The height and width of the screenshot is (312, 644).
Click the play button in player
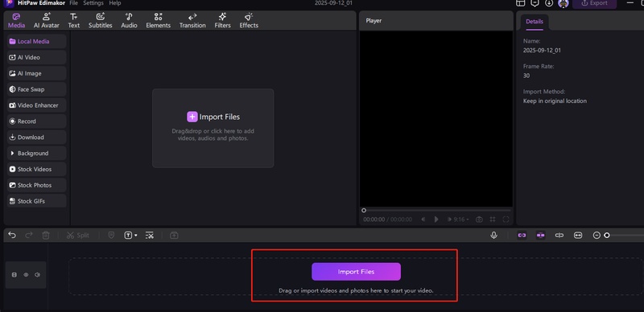click(x=436, y=220)
